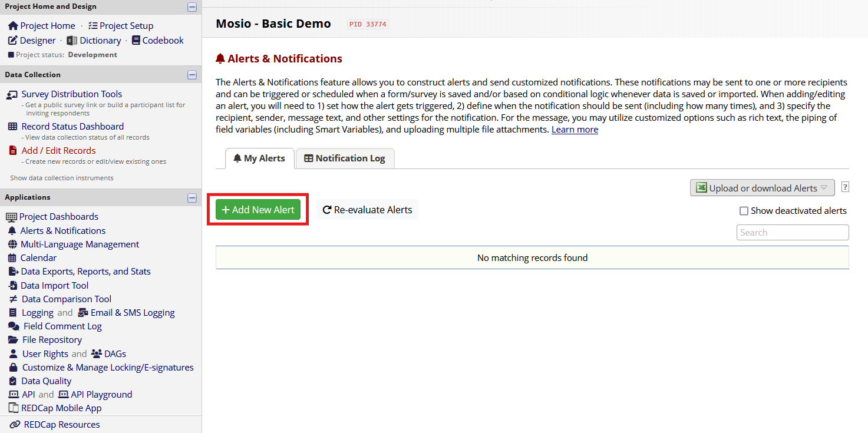Show data collection instruments

tap(62, 178)
